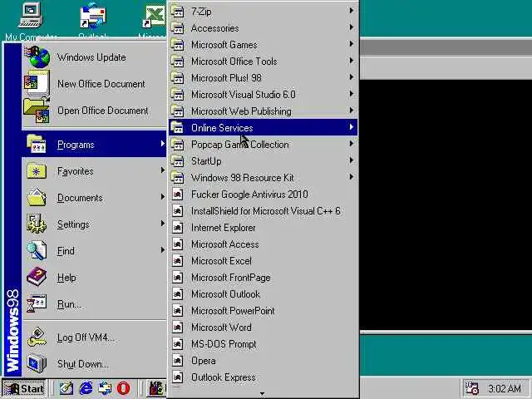This screenshot has height=399, width=532.
Task: Launch Internet Explorer from Quick Launch
Action: click(86, 388)
